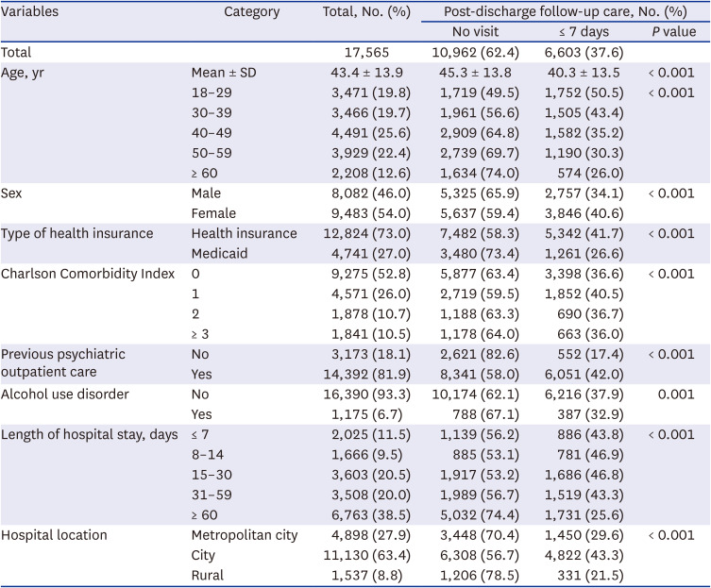Image resolution: width=711 pixels, height=588 pixels.
Task: Select the Rural category cell
Action: (208, 575)
